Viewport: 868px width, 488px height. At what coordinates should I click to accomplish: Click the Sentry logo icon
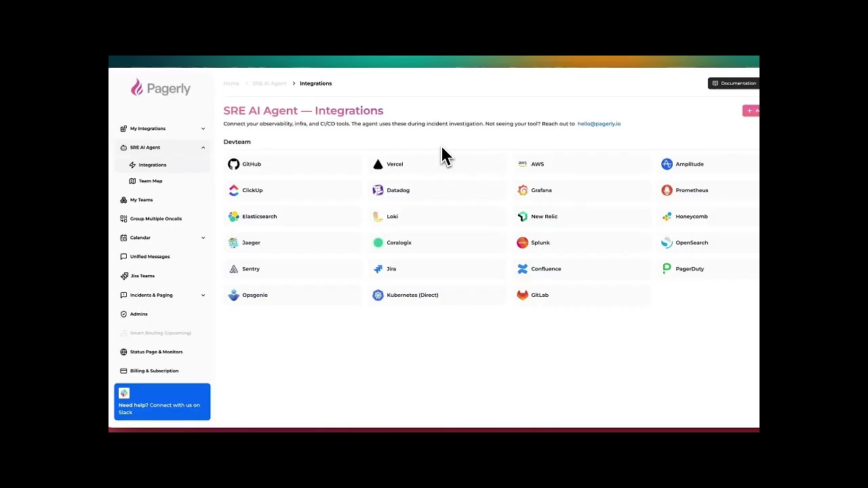pos(233,269)
